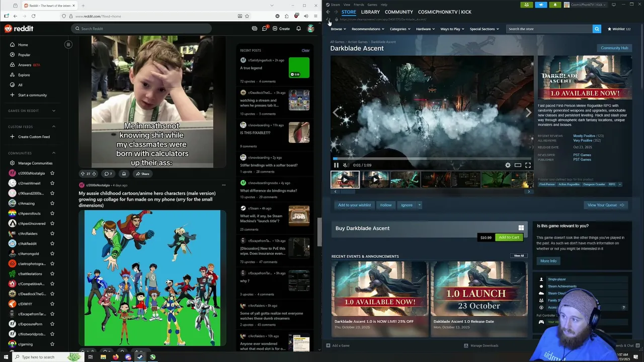Switch to Steam LIBRARY tab
Screen dimensions: 644x362
pyautogui.click(x=370, y=12)
